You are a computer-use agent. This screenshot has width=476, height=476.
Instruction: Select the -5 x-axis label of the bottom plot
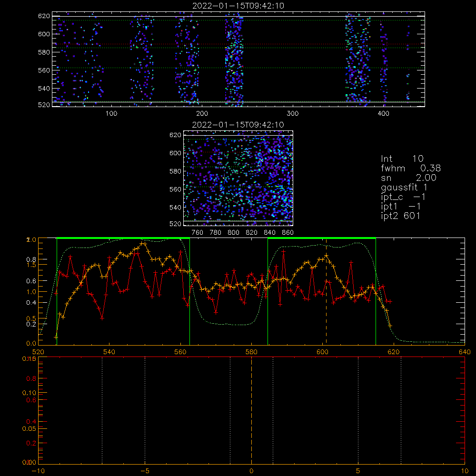[x=145, y=471]
